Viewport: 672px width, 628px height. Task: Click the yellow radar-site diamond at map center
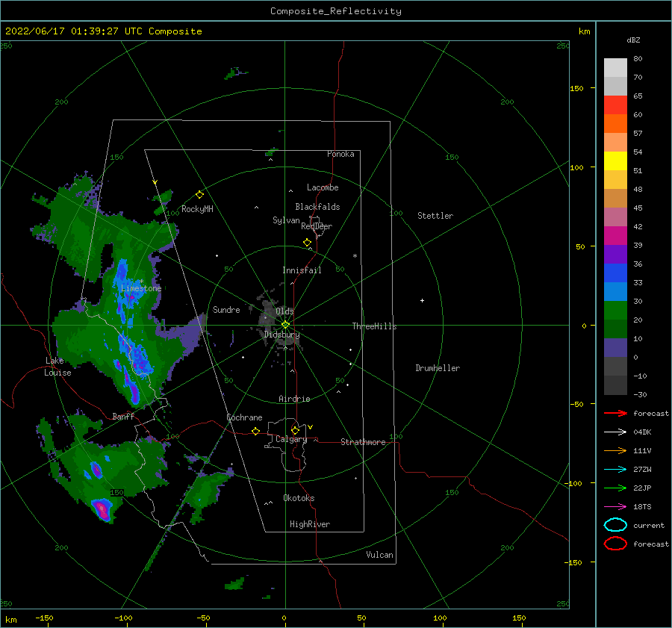point(285,325)
